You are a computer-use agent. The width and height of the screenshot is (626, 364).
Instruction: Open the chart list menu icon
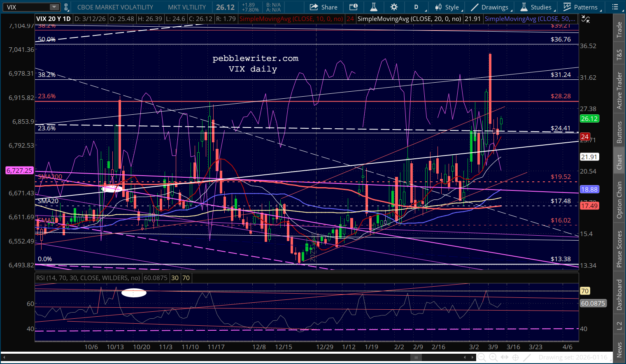pos(615,7)
